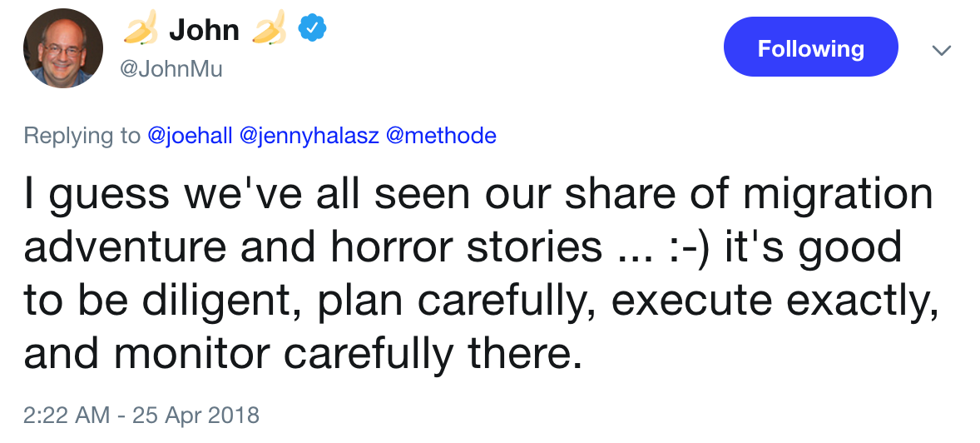980x443 pixels.
Task: Click the Replying to label
Action: [x=82, y=136]
